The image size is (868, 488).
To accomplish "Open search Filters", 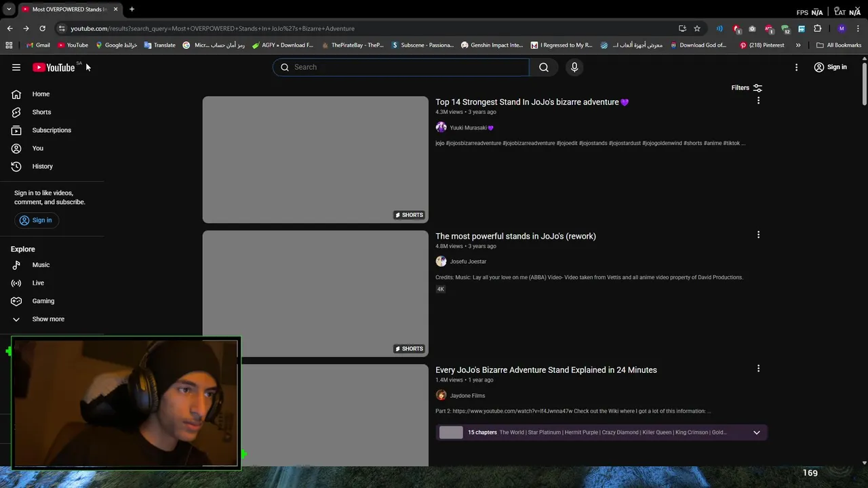I will [747, 87].
